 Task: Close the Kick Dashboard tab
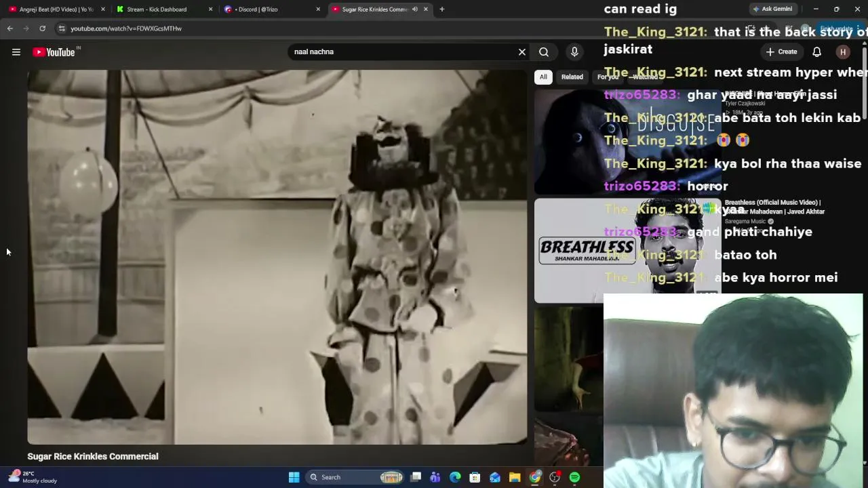pos(210,9)
